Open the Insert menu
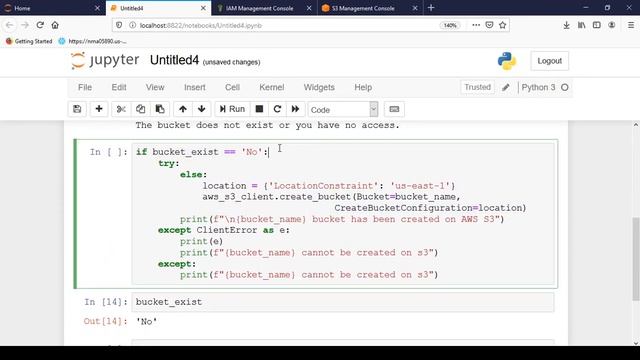The image size is (640, 360). (x=195, y=87)
